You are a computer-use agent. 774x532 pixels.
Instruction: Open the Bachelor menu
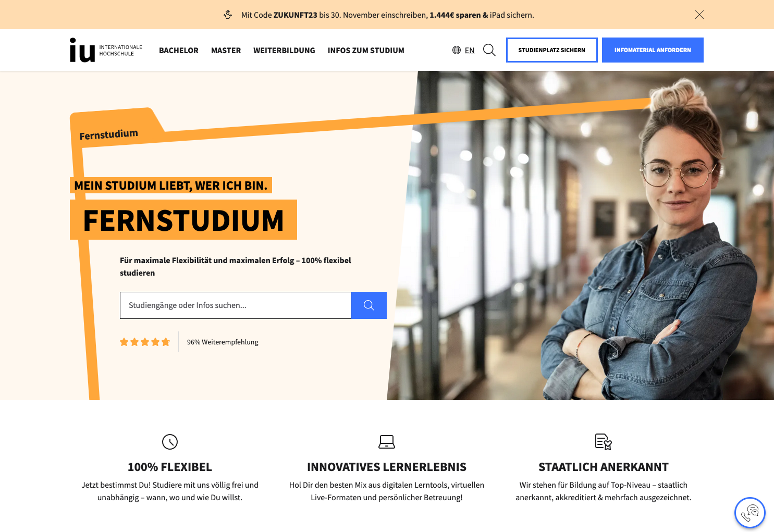(179, 51)
